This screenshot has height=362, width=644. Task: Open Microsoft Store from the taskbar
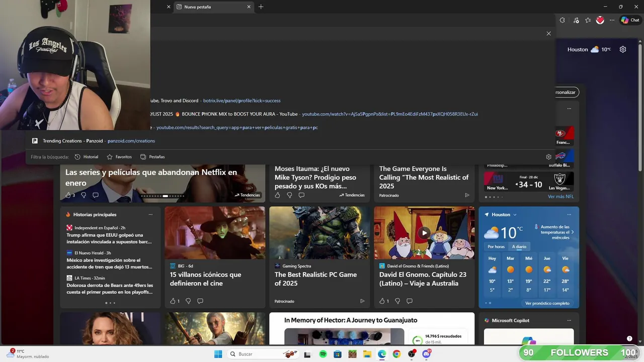click(338, 354)
